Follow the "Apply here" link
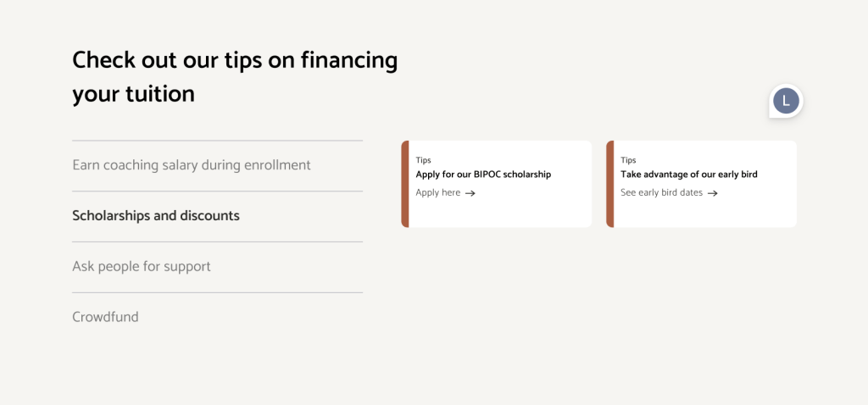This screenshot has height=405, width=868. coord(438,193)
